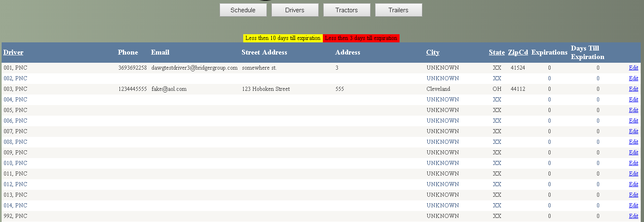644x222 pixels.
Task: Select driver name 013, PNC
Action: pyautogui.click(x=16, y=195)
